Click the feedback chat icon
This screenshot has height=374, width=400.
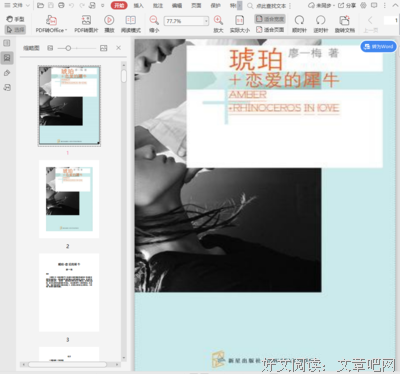[374, 5]
